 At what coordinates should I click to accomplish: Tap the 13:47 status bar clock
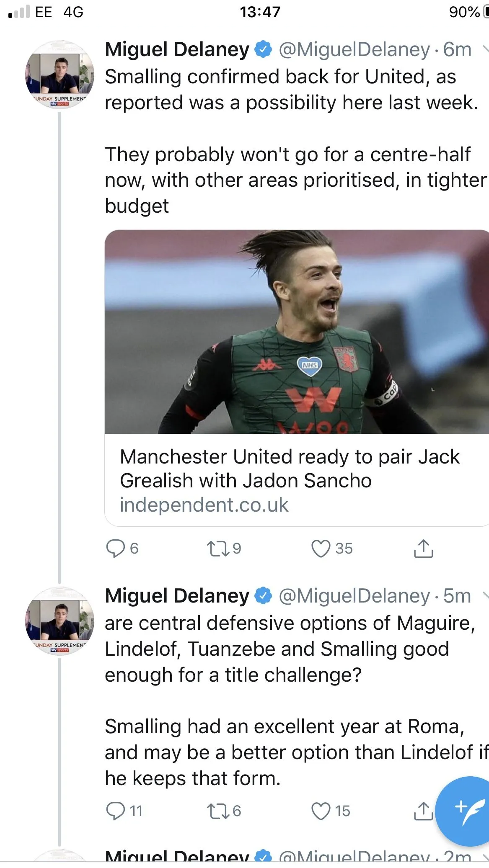click(x=260, y=12)
